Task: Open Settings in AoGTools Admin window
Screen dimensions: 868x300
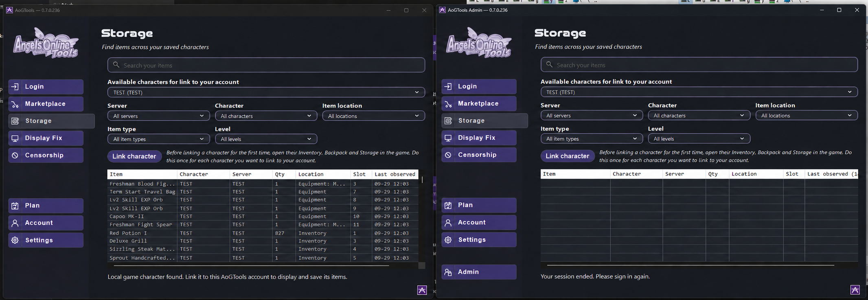Action: 479,240
